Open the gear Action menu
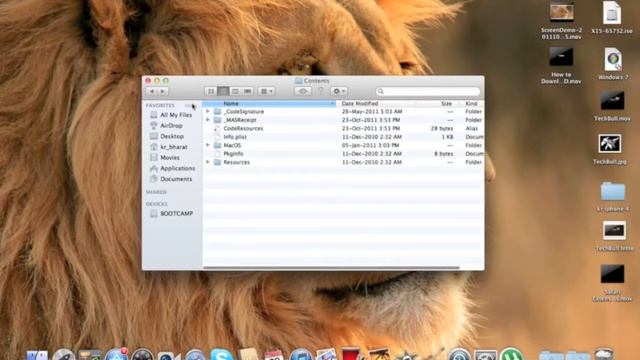The height and width of the screenshot is (360, 640). (339, 91)
